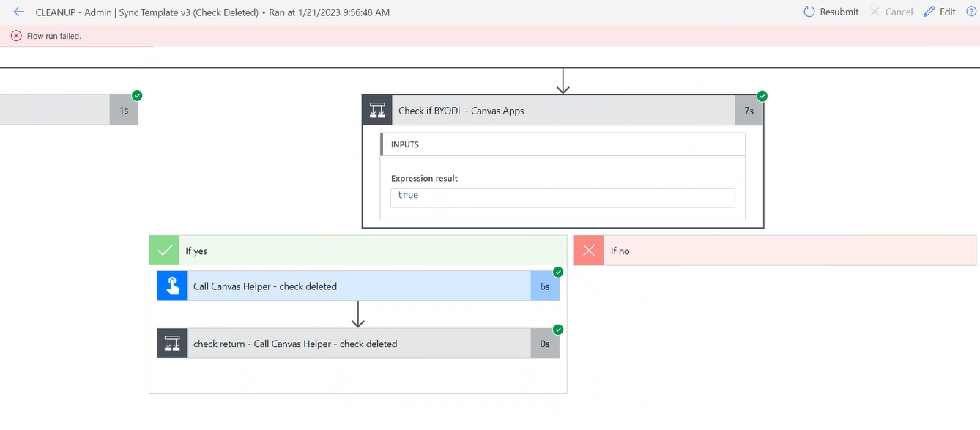Click the 1s duration label
This screenshot has width=980, height=430.
[x=124, y=110]
